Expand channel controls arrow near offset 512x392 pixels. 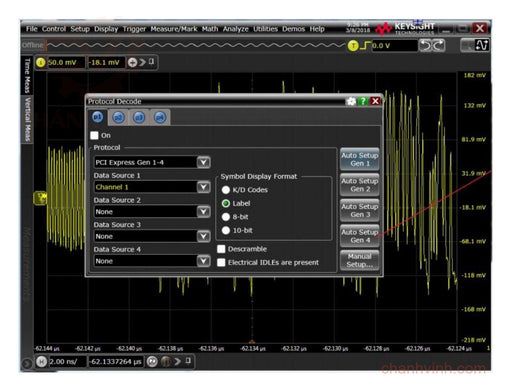coord(143,62)
